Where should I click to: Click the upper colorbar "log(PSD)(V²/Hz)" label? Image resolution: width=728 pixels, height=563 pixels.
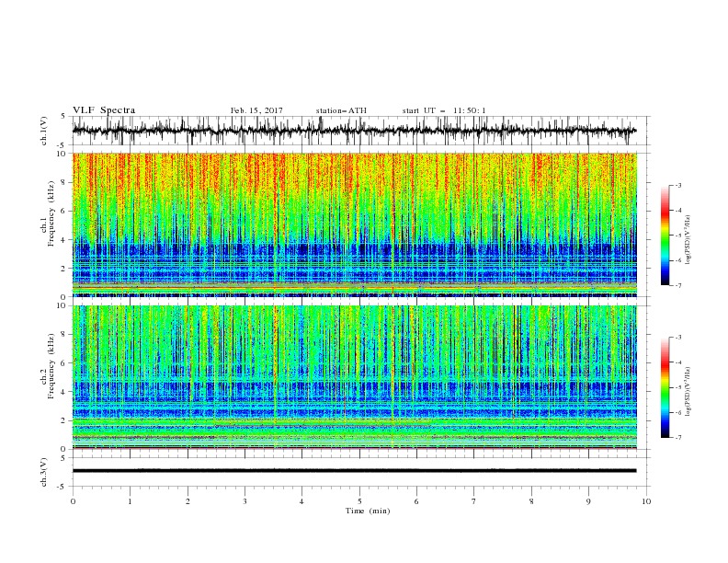point(688,240)
